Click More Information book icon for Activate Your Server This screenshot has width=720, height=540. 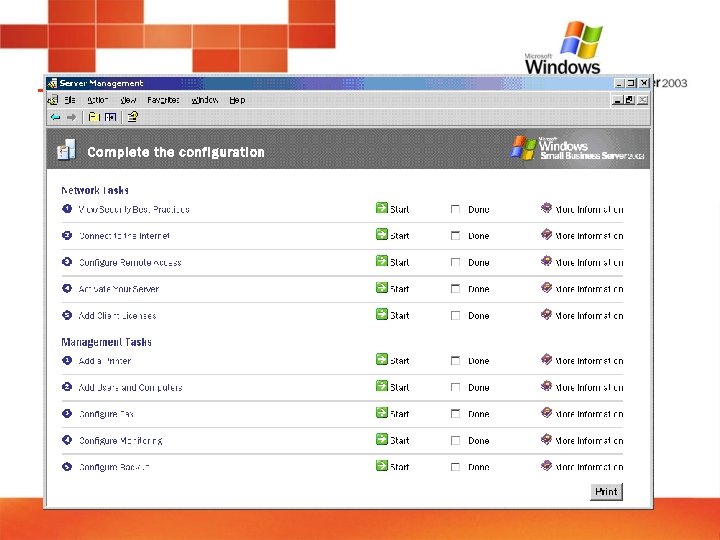click(x=546, y=288)
